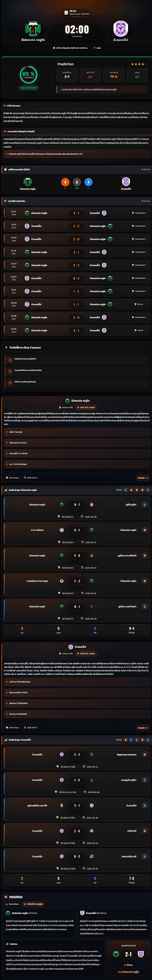Click the first L badge in Temuco's Streak row
The width and height of the screenshot is (152, 980).
click(125, 490)
